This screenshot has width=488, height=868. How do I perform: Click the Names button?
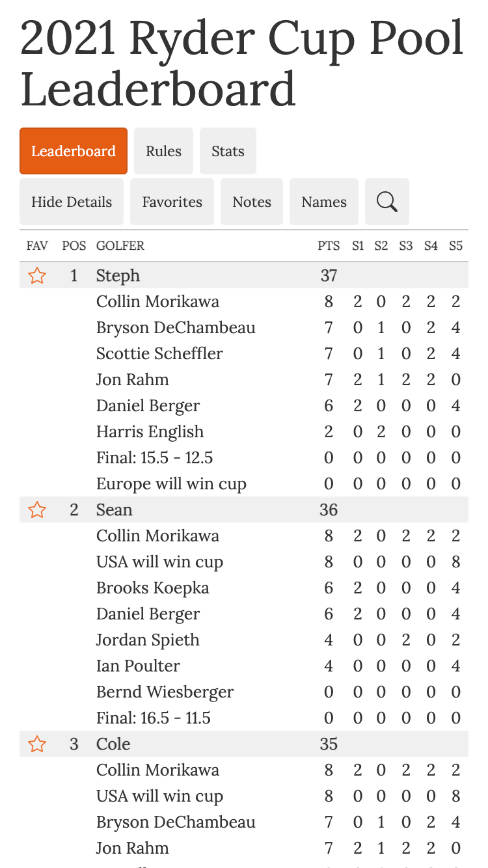[x=324, y=202]
